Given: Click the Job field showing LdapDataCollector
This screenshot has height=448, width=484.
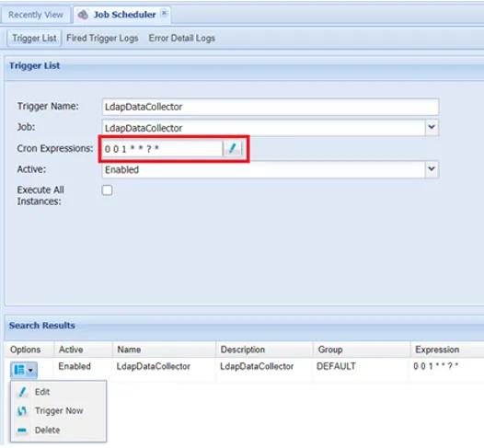Looking at the screenshot, I should coord(263,128).
